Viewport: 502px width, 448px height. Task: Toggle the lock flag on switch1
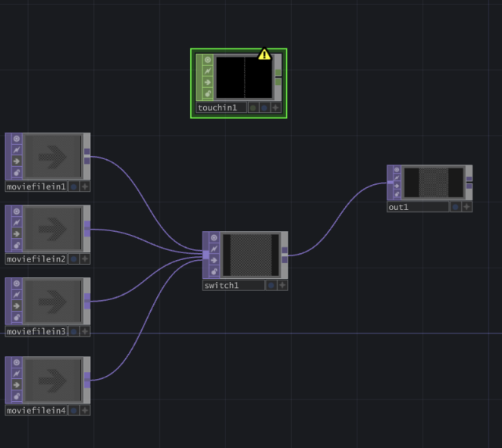(x=215, y=271)
